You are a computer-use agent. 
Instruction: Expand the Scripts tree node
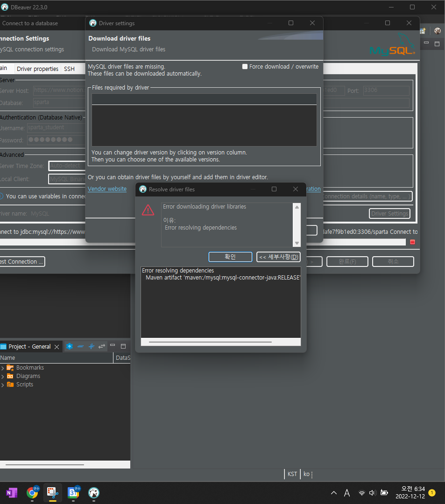point(3,385)
